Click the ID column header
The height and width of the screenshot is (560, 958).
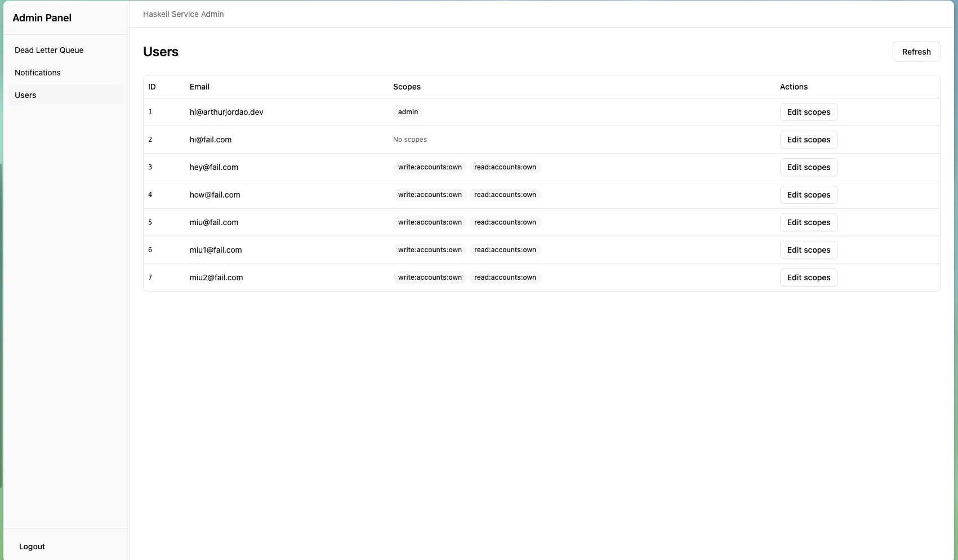tap(152, 87)
